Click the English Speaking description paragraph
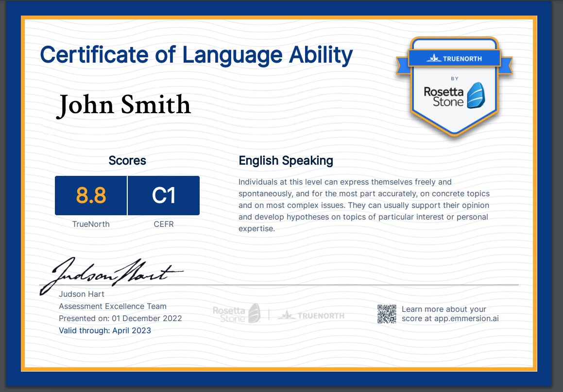The width and height of the screenshot is (563, 392). click(x=363, y=205)
